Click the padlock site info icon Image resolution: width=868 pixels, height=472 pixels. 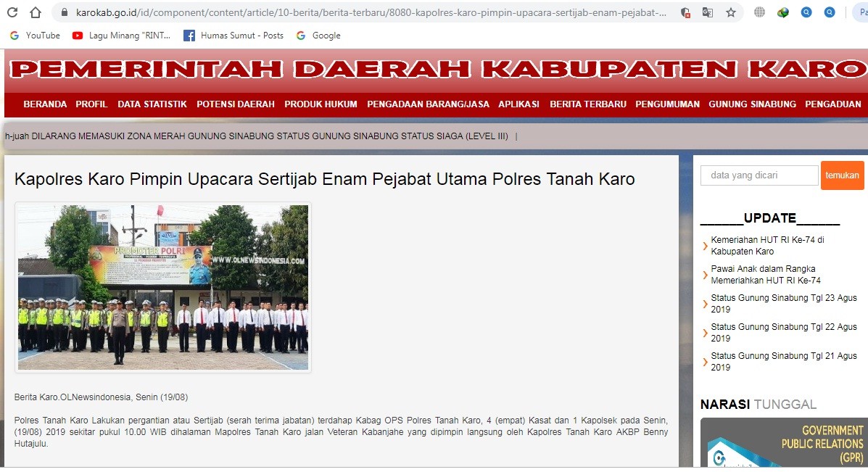pyautogui.click(x=64, y=12)
